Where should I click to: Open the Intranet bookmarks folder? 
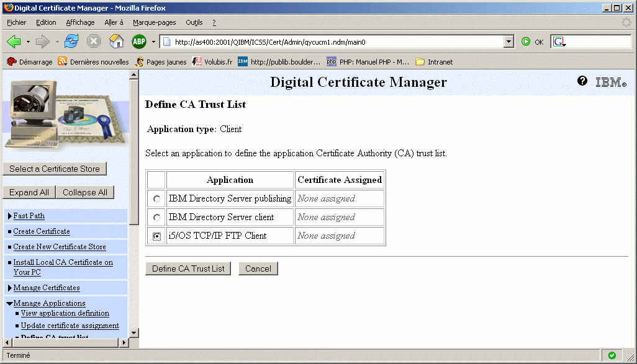434,61
